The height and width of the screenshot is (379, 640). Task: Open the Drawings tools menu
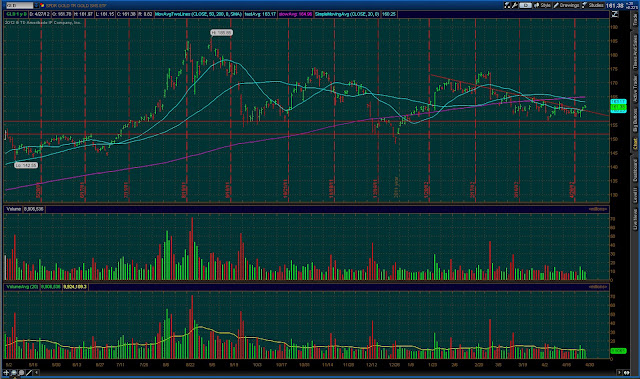567,5
